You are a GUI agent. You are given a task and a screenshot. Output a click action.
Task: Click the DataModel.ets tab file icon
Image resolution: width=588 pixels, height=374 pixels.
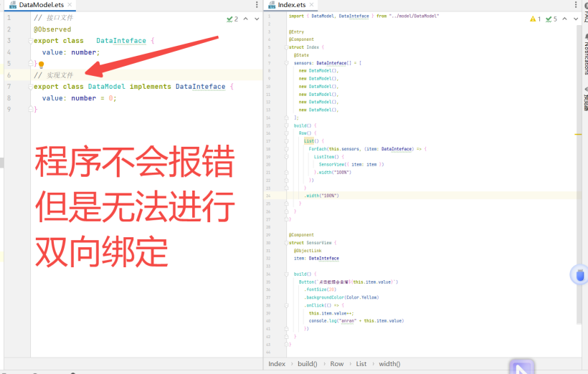13,5
